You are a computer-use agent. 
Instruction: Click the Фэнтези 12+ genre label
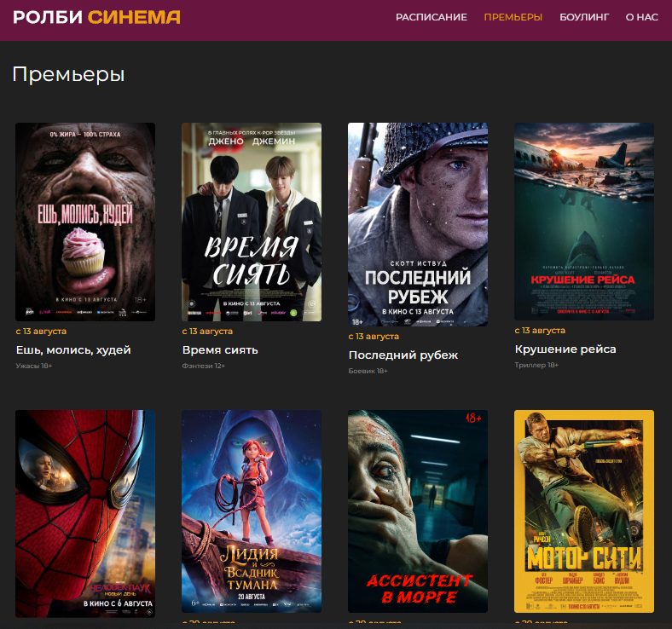click(204, 366)
